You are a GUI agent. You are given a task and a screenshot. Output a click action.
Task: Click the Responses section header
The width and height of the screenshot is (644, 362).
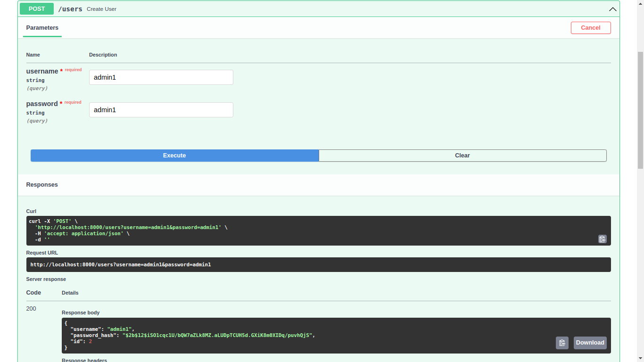42,184
